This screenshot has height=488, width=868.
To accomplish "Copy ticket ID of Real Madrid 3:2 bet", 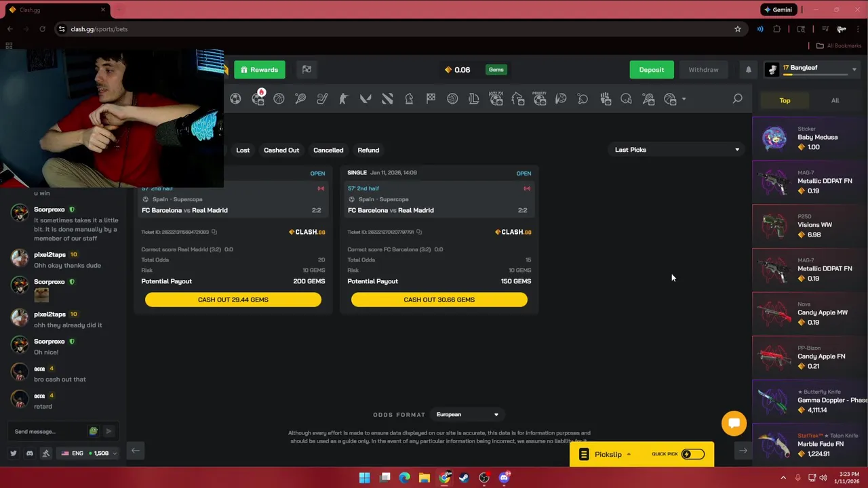I will (214, 232).
